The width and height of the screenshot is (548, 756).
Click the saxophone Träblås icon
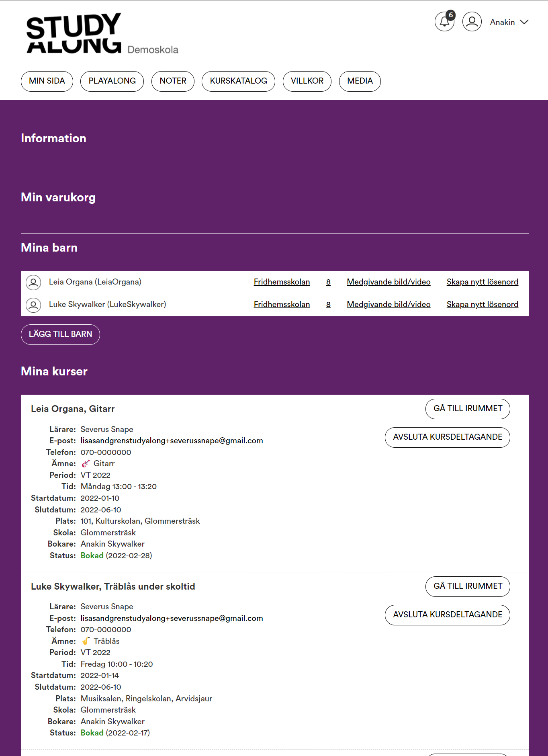point(86,641)
